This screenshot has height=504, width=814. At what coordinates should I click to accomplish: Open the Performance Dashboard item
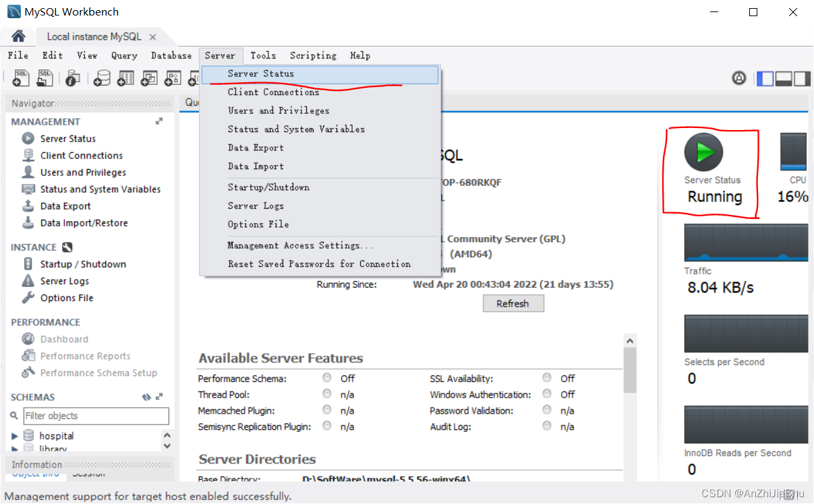[63, 339]
